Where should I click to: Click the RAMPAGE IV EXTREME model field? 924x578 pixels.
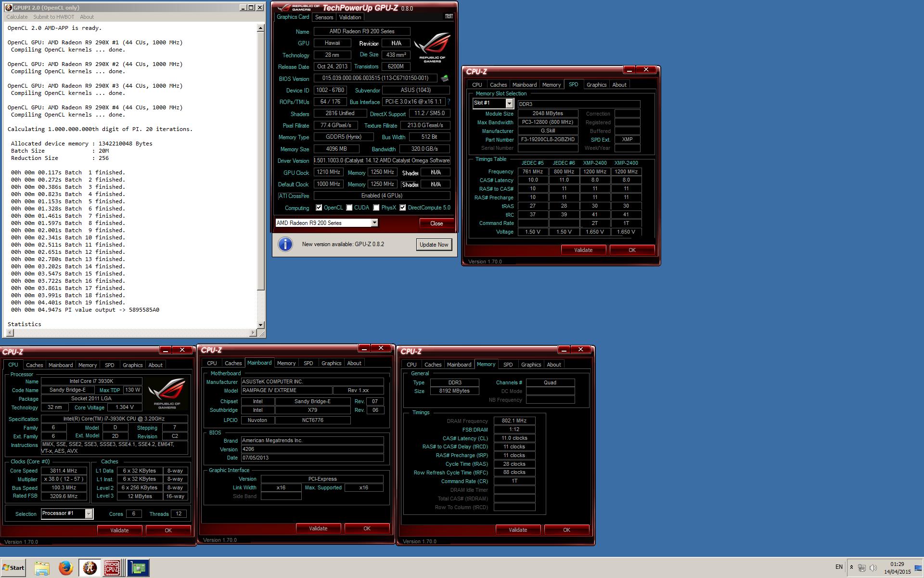coord(286,391)
